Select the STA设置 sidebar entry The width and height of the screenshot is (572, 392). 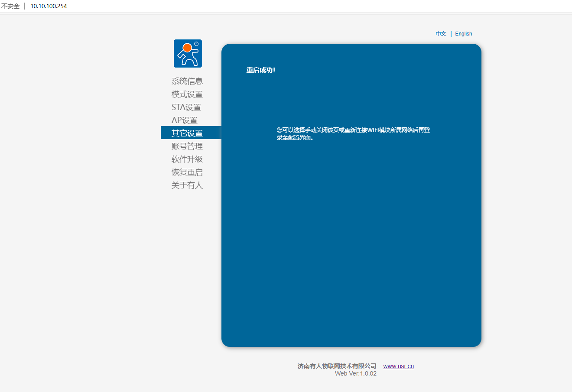click(186, 107)
